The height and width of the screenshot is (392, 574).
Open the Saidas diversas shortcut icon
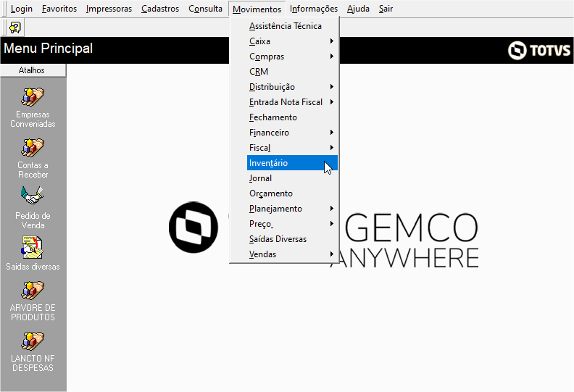click(33, 247)
